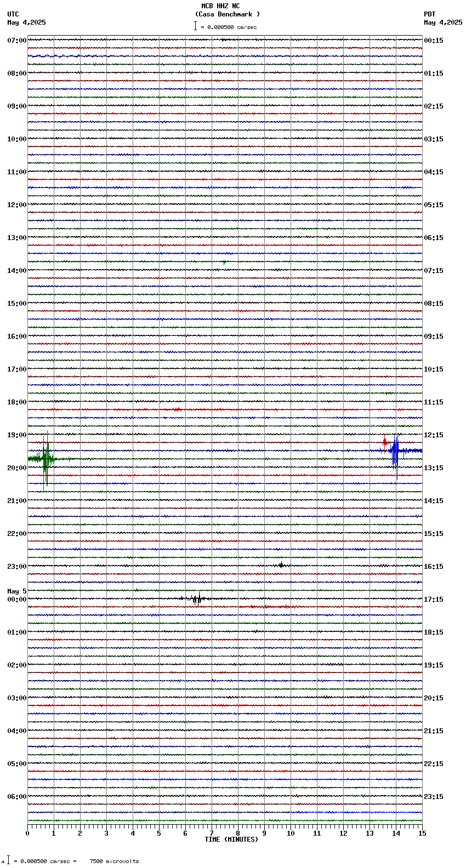
Task: Click the scale label '= 0.000500 cm/sec' at top
Action: [229, 27]
